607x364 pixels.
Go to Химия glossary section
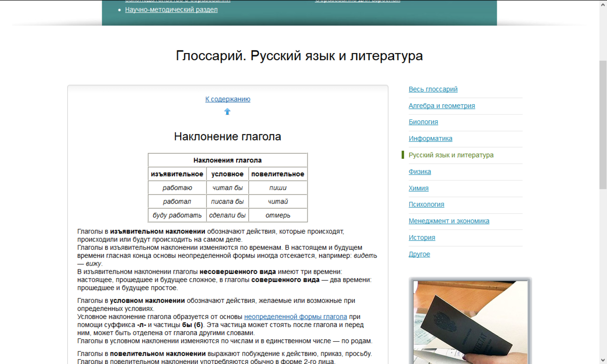[x=418, y=188]
